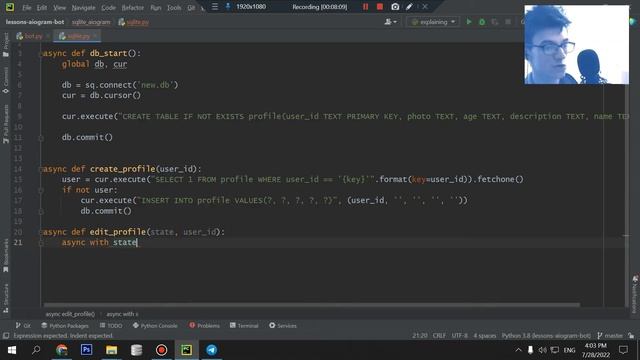Open the Project tool window sidebar
The width and height of the screenshot is (640, 360).
point(6,45)
